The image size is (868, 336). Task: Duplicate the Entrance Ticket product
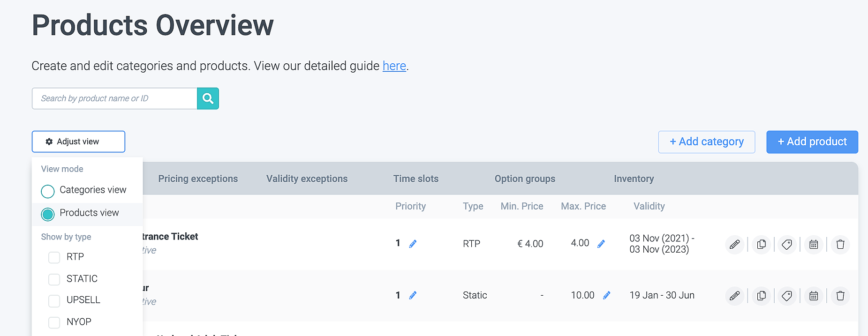tap(761, 244)
